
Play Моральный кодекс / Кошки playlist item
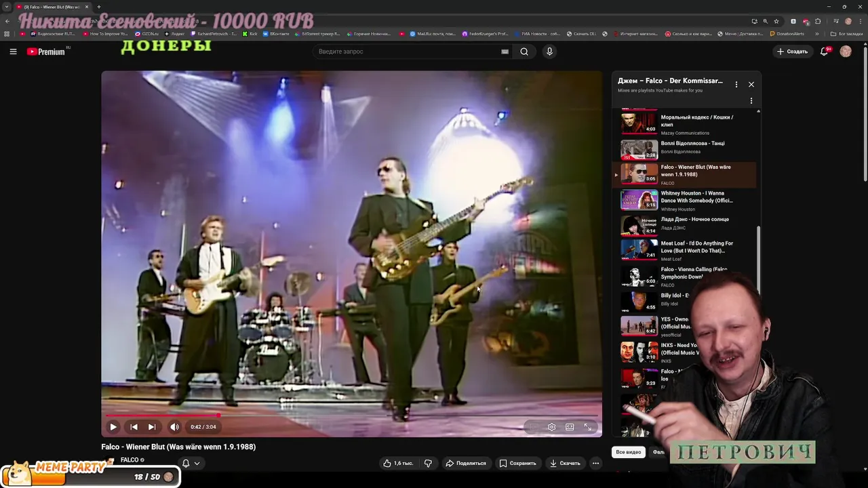685,124
